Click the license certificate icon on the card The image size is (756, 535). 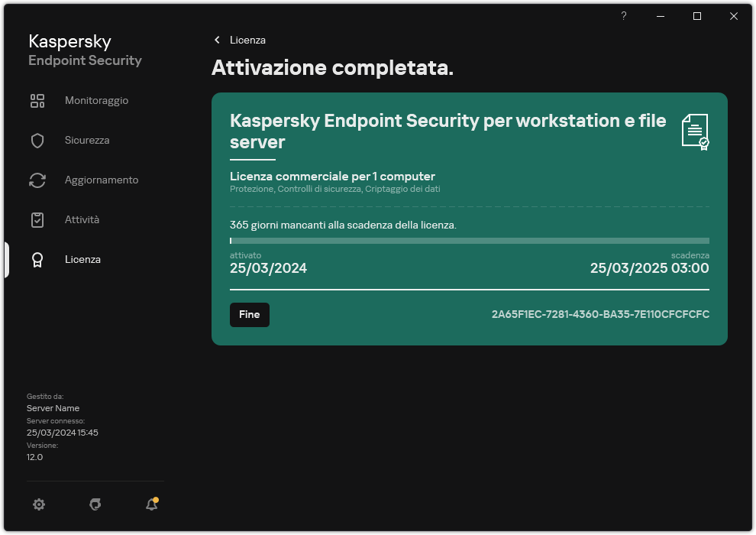693,132
